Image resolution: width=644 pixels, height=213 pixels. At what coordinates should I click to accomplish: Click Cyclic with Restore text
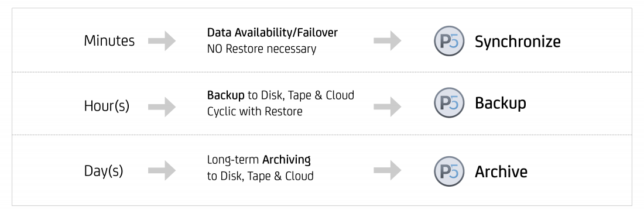point(255,111)
